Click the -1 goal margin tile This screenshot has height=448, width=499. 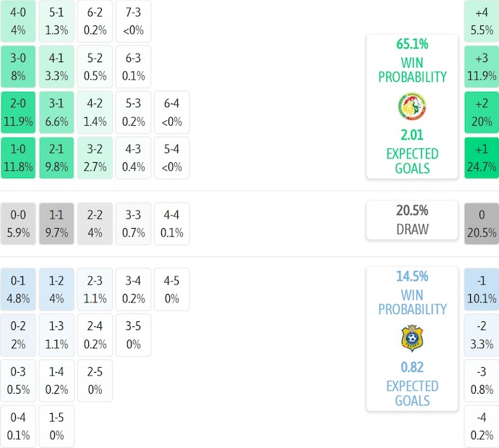(x=482, y=289)
